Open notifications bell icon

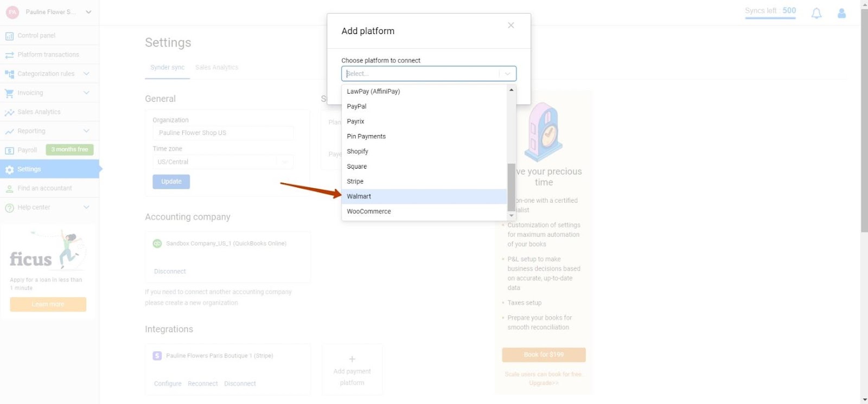pyautogui.click(x=816, y=13)
